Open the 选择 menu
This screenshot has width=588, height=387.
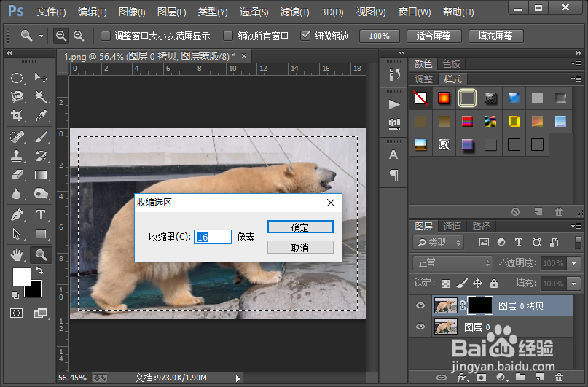[254, 12]
